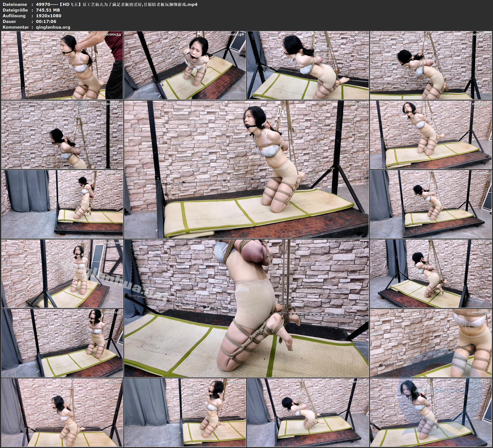Screen dimensions: 493x448
Task: Open the frame at 00:15:18
Action: point(308,412)
